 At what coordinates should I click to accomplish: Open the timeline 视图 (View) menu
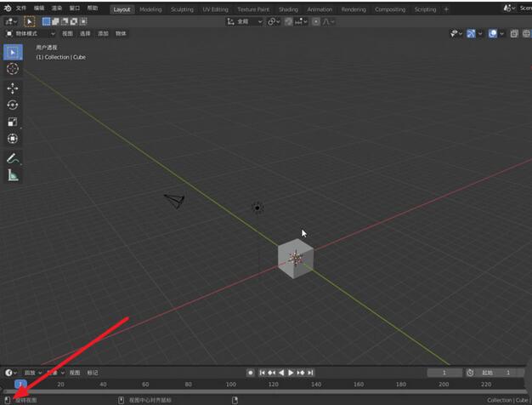tap(75, 373)
